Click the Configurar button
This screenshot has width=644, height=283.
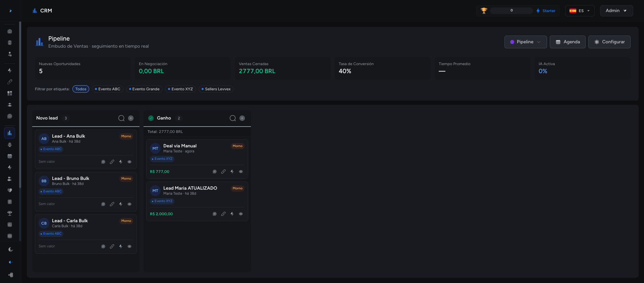[x=609, y=42]
